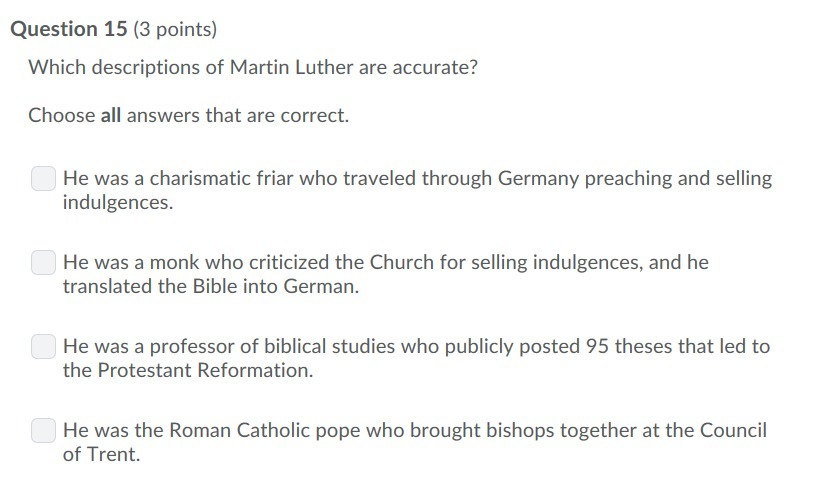Click the "(3 points)" label
Viewport: 840px width, 489px height.
coord(175,29)
